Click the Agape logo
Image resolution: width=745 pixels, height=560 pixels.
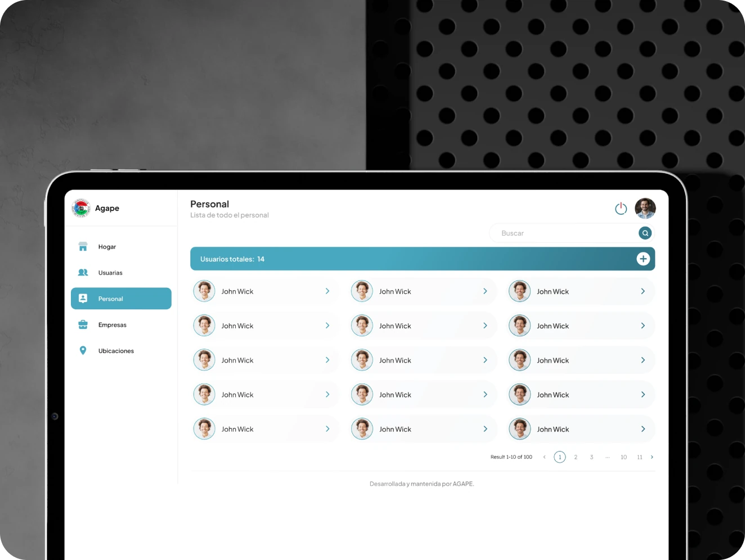81,208
